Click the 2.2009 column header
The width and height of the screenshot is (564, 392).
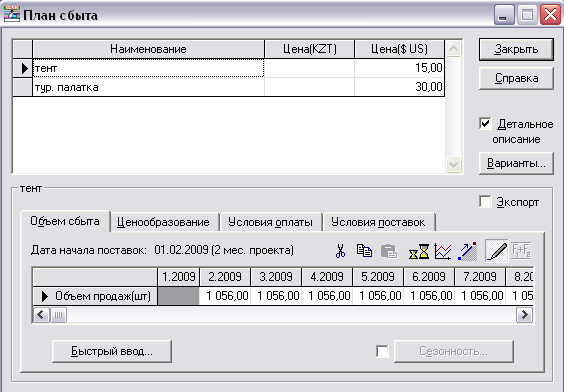[x=225, y=277]
